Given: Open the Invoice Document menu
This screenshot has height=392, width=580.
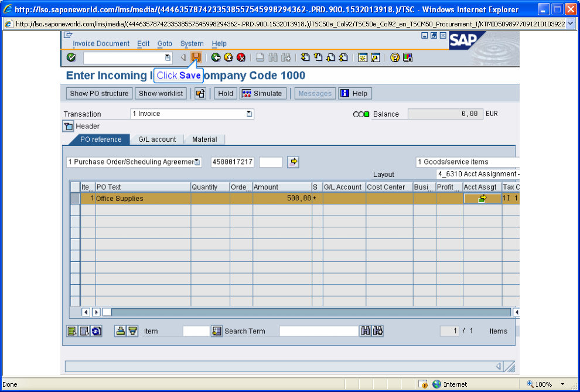Looking at the screenshot, I should point(101,43).
